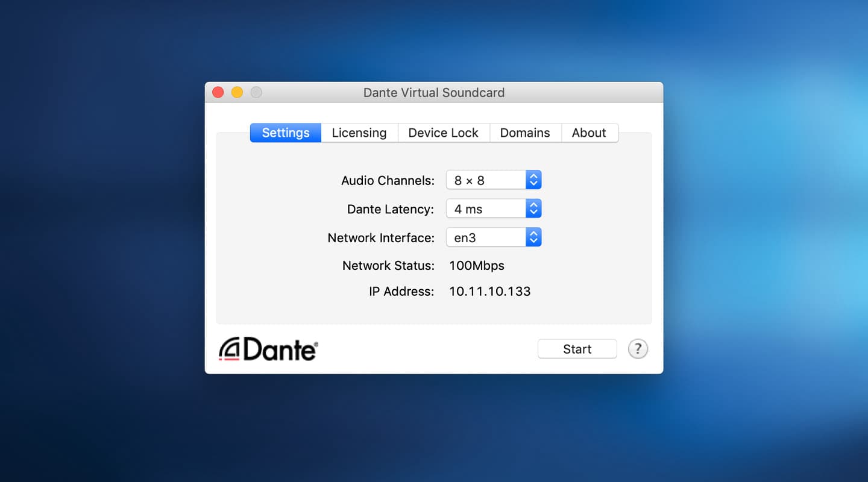868x482 pixels.
Task: Open the Licensing tab
Action: [359, 133]
